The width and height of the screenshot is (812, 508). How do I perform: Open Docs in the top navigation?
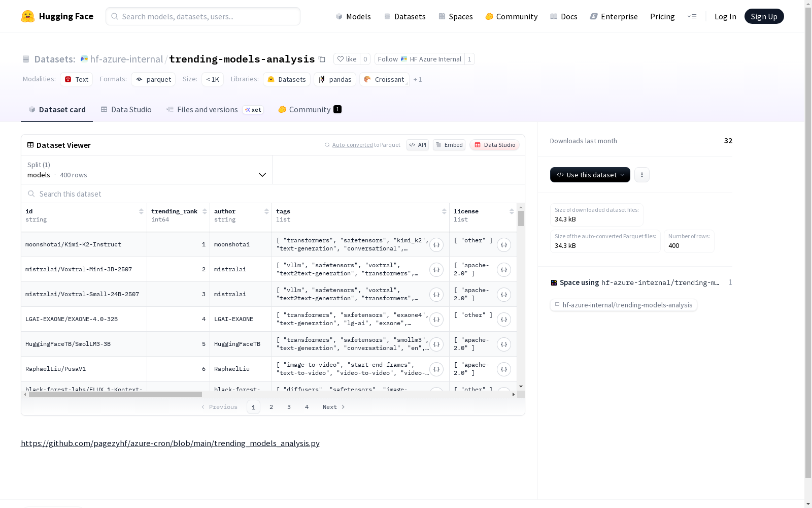[x=563, y=16]
